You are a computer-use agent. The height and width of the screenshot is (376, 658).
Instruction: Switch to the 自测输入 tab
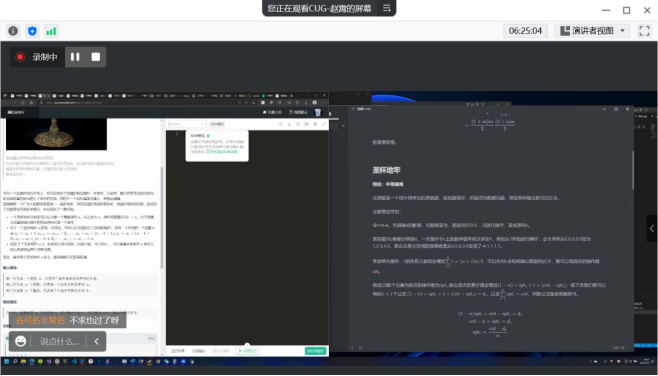pos(199,351)
